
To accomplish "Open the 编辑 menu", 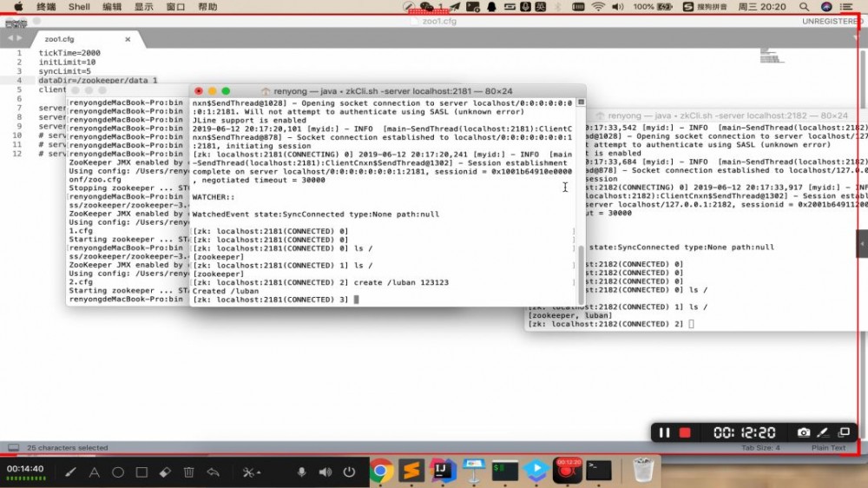I will 112,7.
